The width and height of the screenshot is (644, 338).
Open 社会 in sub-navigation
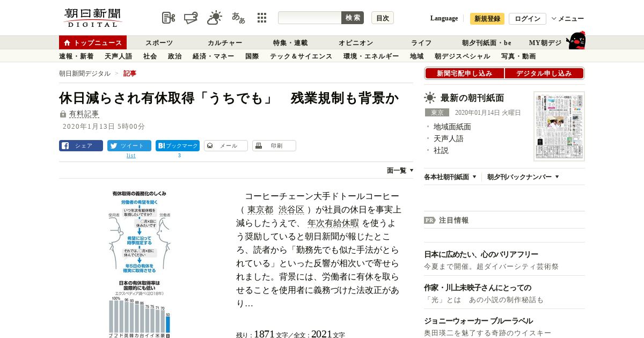pos(150,56)
